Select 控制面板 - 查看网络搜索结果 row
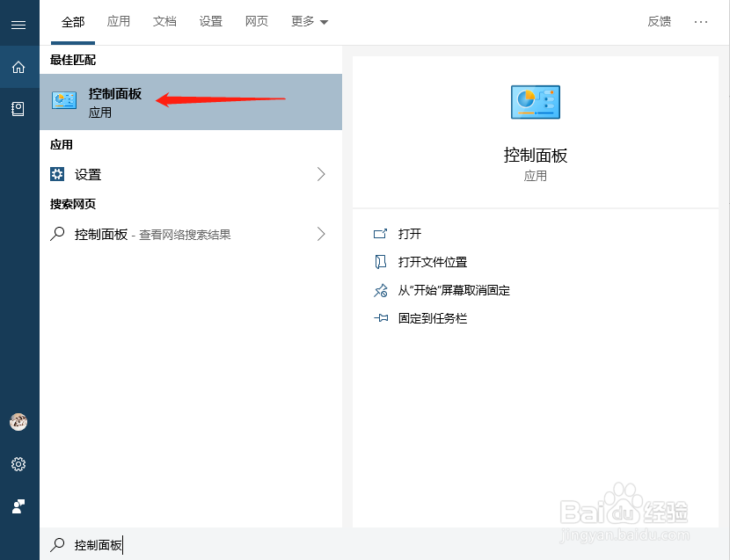Image resolution: width=730 pixels, height=560 pixels. point(191,234)
